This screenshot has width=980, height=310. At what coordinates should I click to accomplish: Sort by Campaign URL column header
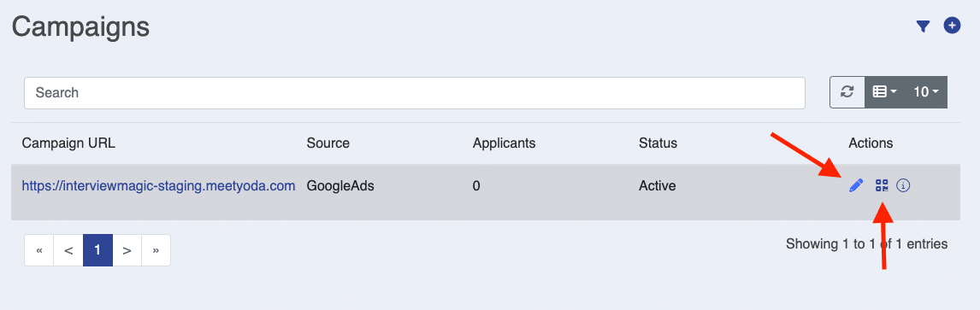[x=68, y=143]
